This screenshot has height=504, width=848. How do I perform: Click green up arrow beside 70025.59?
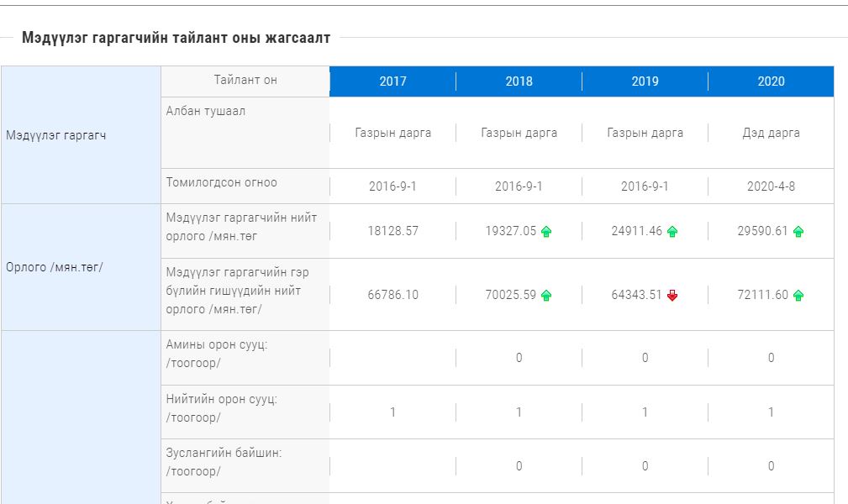point(546,296)
